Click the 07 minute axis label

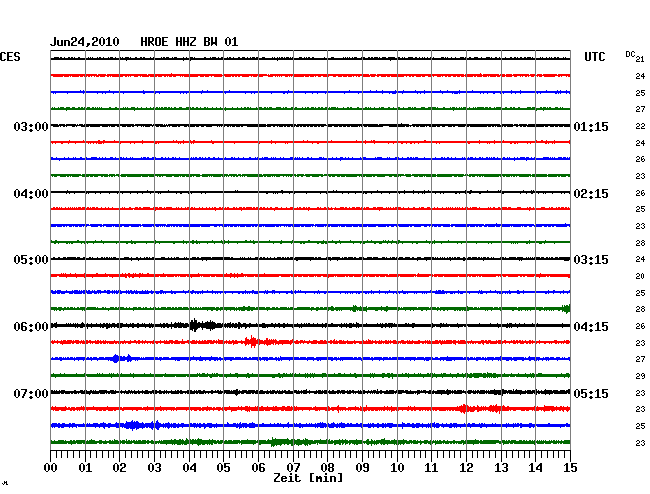pos(293,468)
